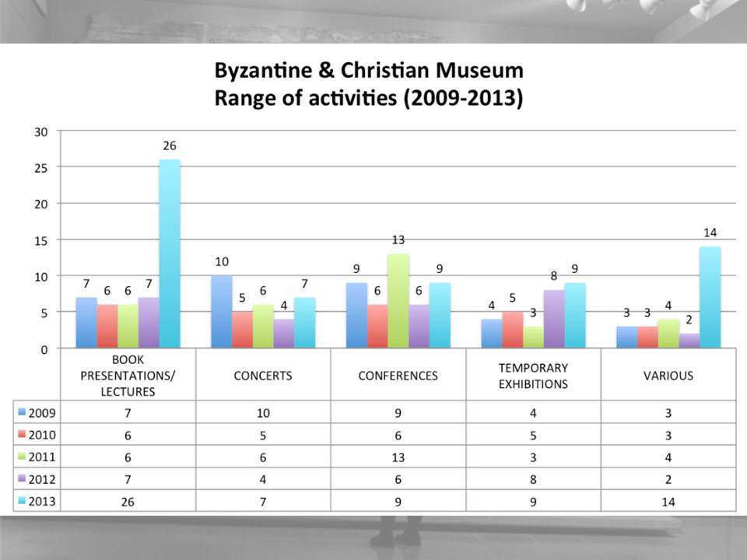Click data label 10 above the Concerts bar

[x=222, y=261]
